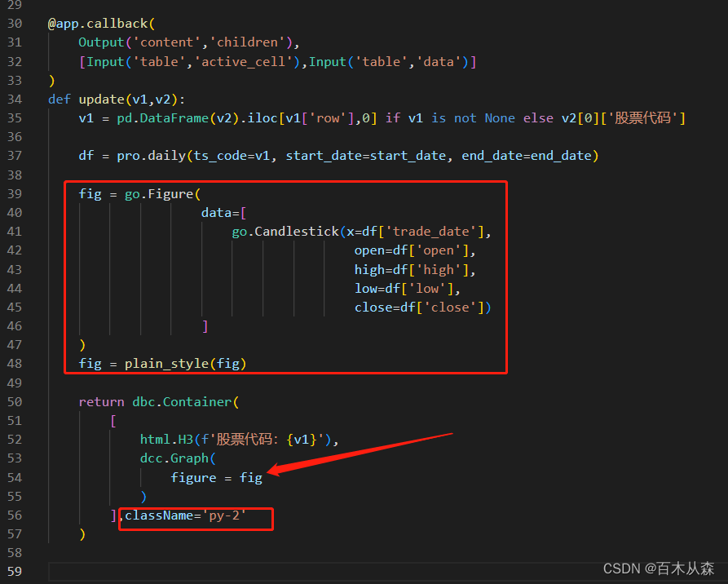The width and height of the screenshot is (728, 584).
Task: Click line number 59 in the gutter
Action: click(15, 572)
